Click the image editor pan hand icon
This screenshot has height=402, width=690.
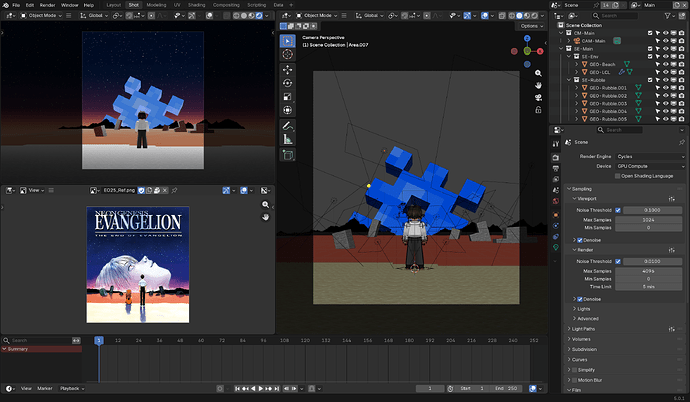click(x=265, y=217)
